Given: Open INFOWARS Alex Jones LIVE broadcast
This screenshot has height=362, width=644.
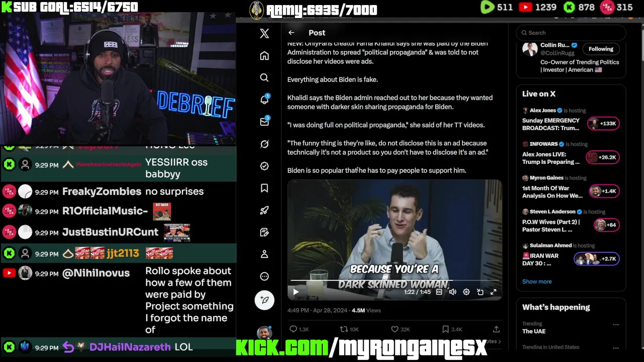Looking at the screenshot, I should pyautogui.click(x=551, y=158).
